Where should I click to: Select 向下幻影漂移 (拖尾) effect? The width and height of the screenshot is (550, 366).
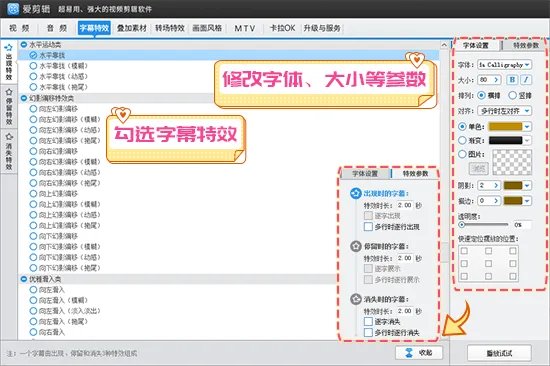tap(33, 268)
